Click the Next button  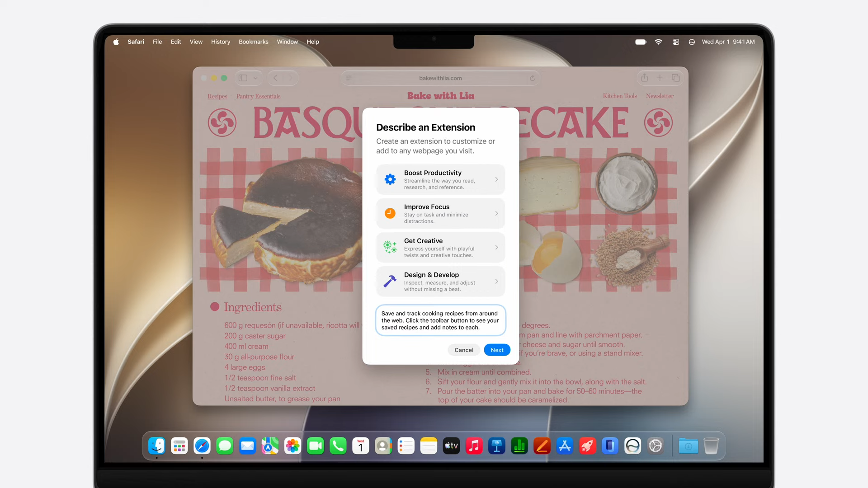pos(497,350)
